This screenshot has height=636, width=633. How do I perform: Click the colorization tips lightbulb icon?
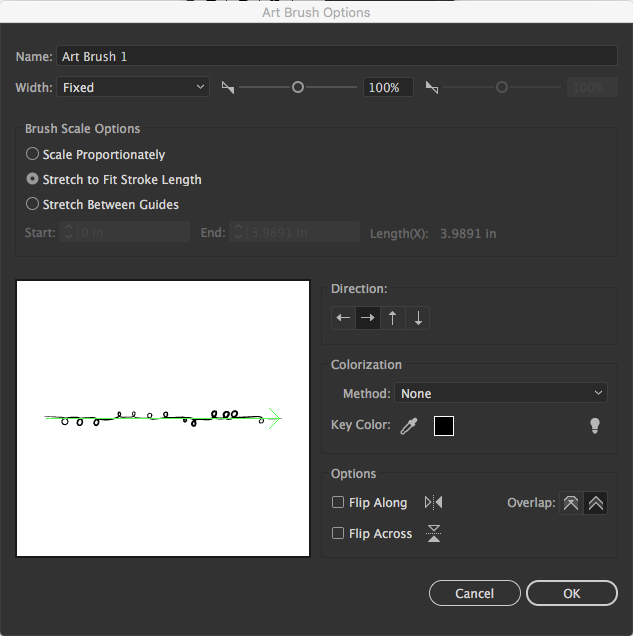tap(595, 426)
